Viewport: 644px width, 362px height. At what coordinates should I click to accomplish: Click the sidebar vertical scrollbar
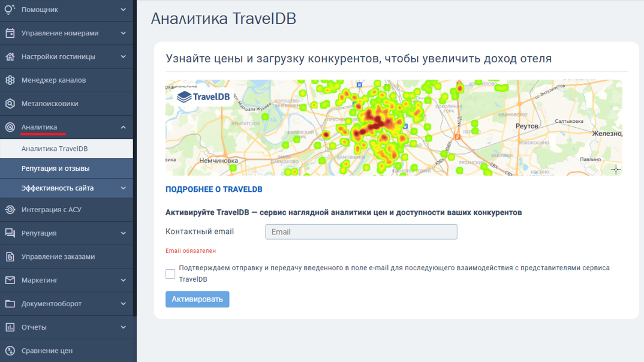coord(135,158)
